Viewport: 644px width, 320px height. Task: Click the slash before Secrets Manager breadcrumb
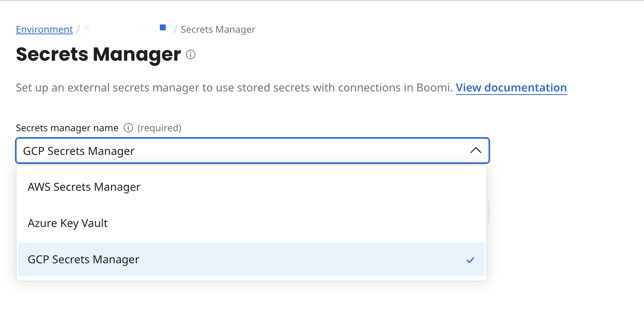point(175,30)
